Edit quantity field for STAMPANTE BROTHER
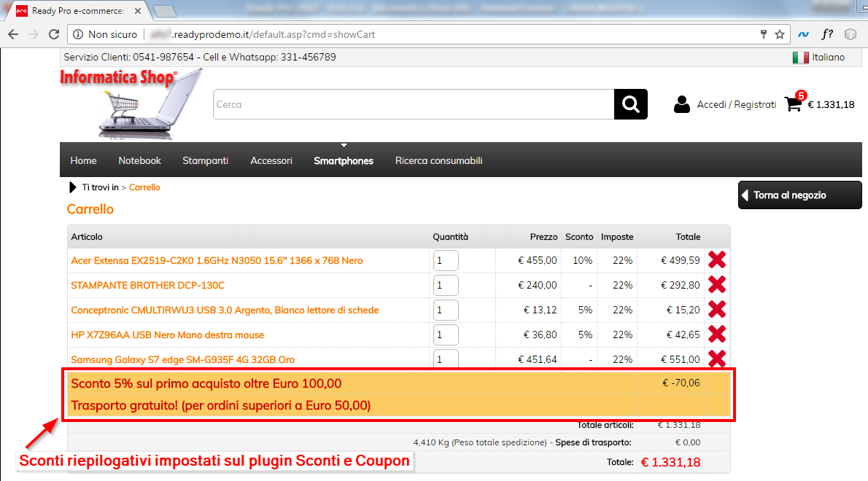868x481 pixels. (446, 285)
